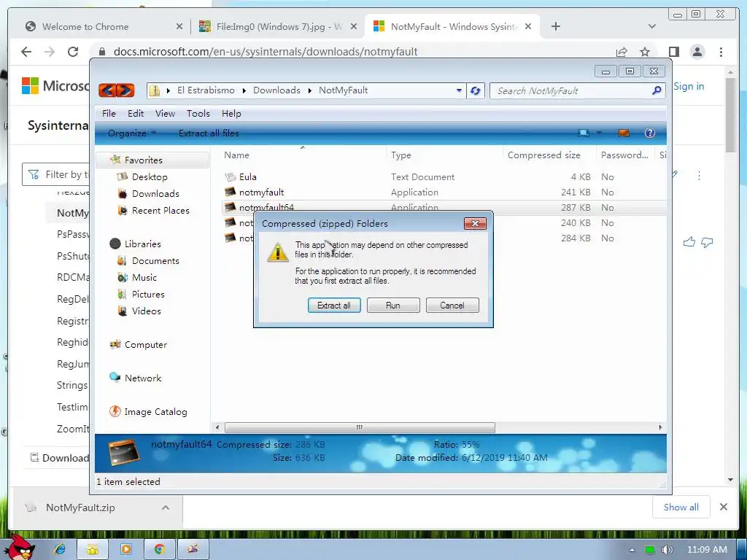This screenshot has height=560, width=747.
Task: Select Desktop in the navigation pane
Action: coord(150,176)
